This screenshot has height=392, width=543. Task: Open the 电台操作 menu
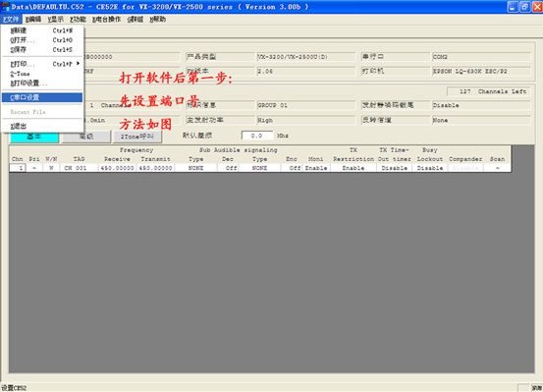pos(106,19)
